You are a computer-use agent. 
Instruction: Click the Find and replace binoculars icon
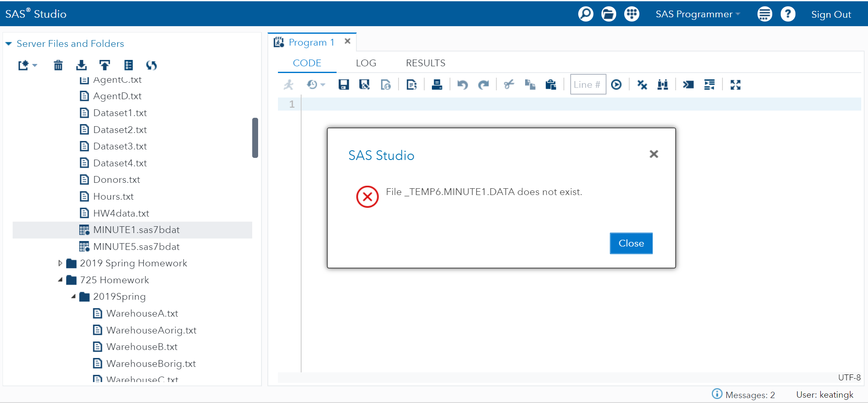[x=663, y=85]
